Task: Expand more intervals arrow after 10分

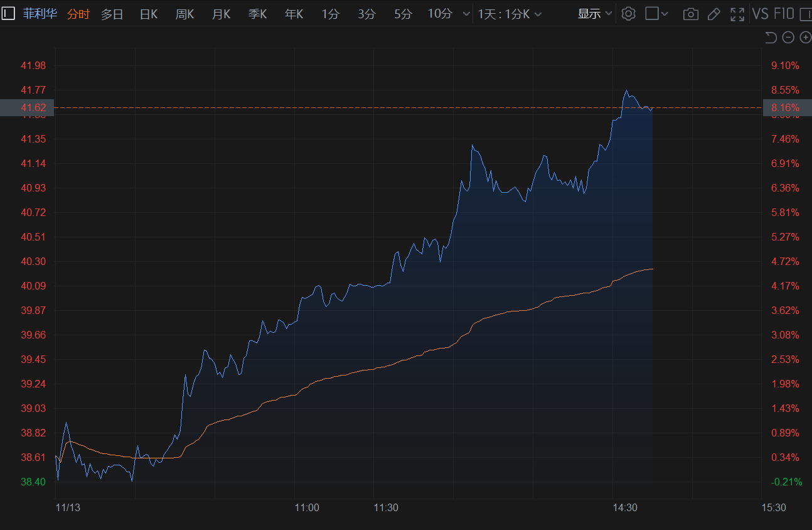Action: pos(466,14)
